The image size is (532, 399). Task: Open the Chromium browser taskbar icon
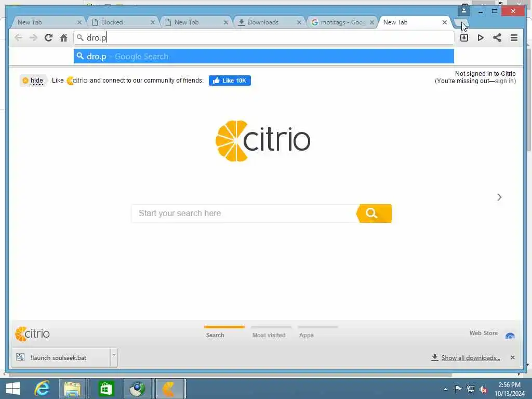coord(137,389)
